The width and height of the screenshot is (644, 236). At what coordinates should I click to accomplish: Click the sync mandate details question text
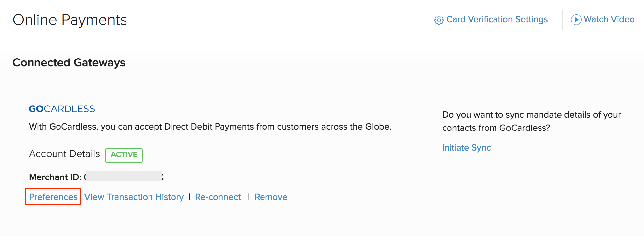[x=531, y=121]
